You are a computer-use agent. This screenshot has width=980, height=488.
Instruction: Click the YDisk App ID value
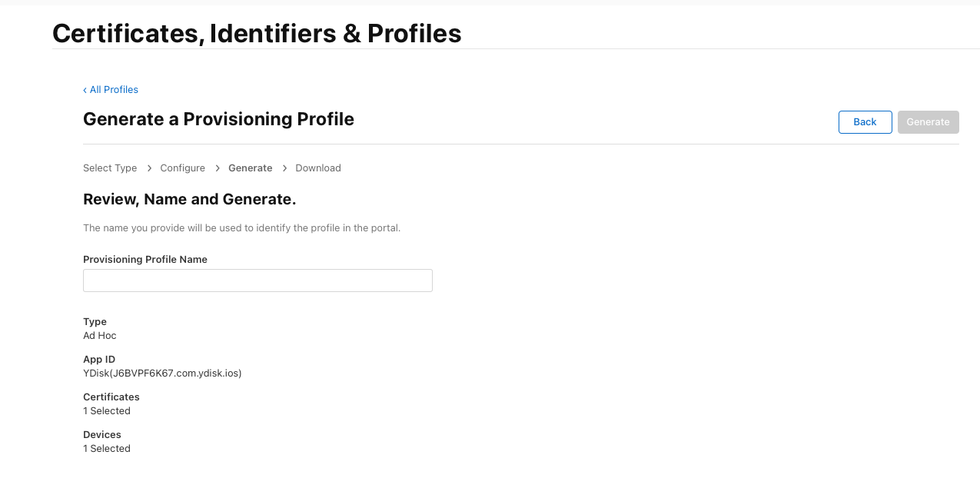pyautogui.click(x=162, y=373)
